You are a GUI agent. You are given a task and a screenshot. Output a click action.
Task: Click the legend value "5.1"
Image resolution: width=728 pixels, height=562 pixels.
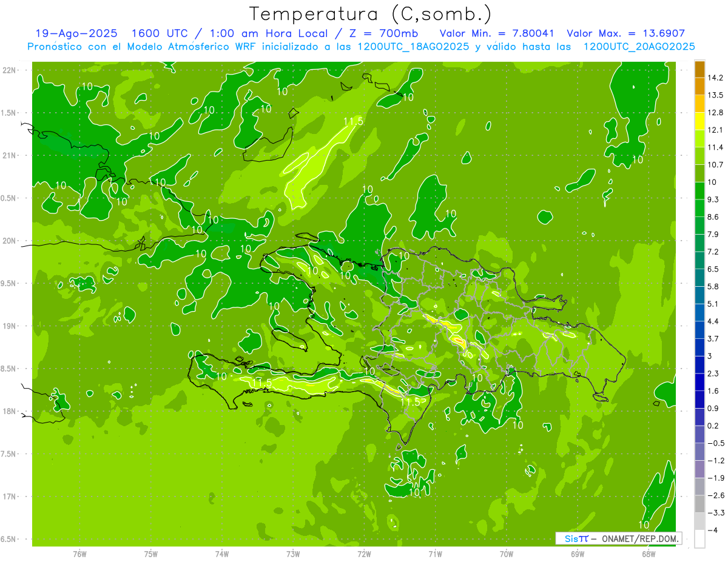[x=713, y=304]
